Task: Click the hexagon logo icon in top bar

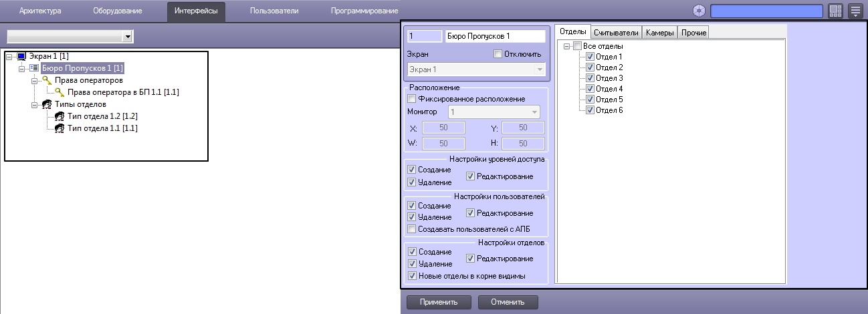Action: [x=699, y=11]
